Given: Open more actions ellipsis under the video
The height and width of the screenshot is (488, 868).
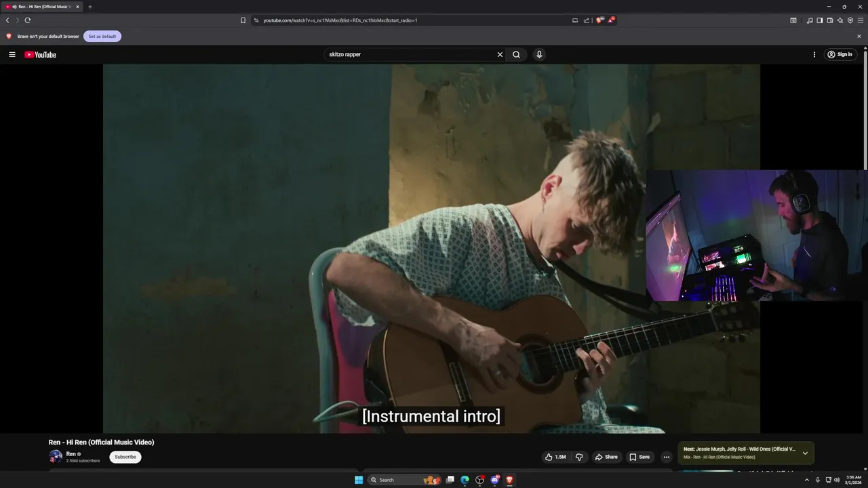Looking at the screenshot, I should pos(666,457).
